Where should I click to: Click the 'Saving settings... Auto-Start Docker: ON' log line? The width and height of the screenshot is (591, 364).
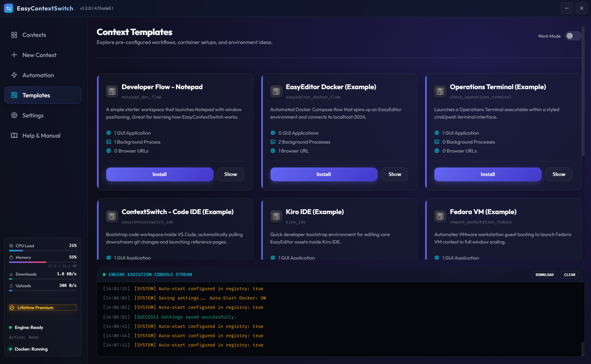click(200, 298)
